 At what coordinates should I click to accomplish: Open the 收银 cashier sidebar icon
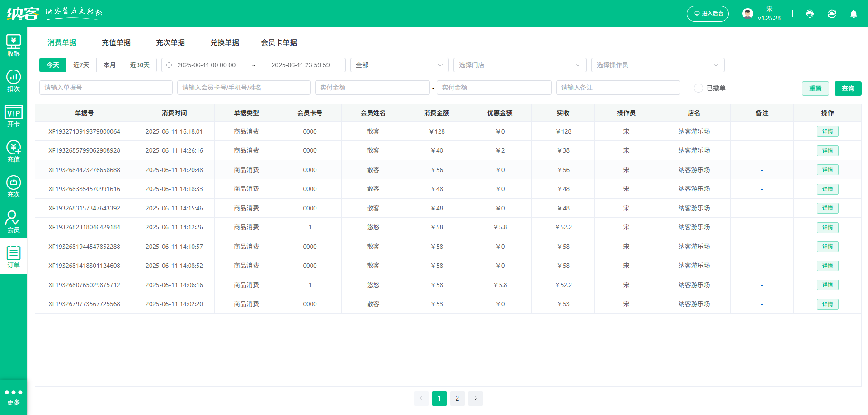(14, 46)
